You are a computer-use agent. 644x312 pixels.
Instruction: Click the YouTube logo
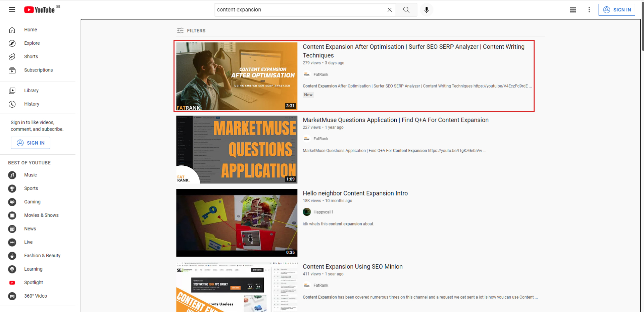pos(39,10)
